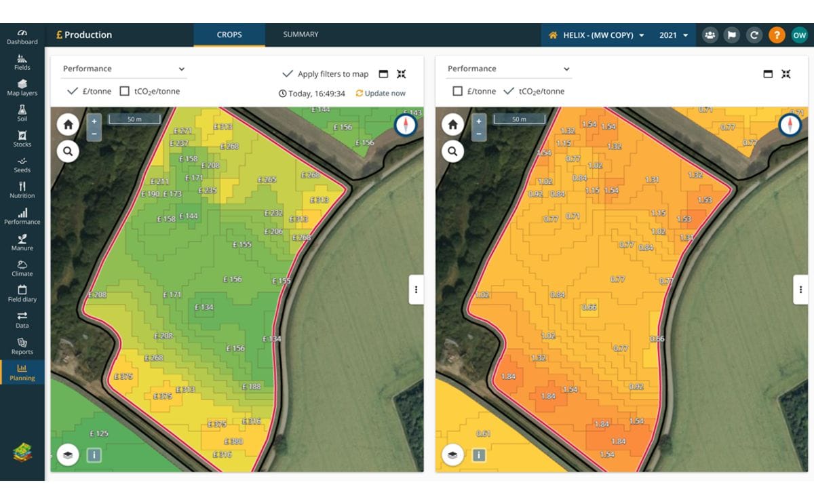Select Planning in the sidebar
This screenshot has height=504, width=814.
point(22,372)
